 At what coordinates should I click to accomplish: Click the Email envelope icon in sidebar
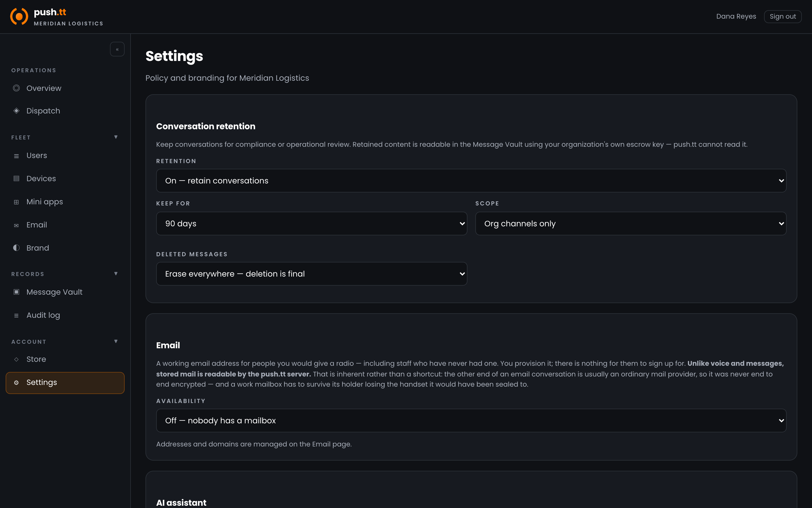tap(16, 225)
